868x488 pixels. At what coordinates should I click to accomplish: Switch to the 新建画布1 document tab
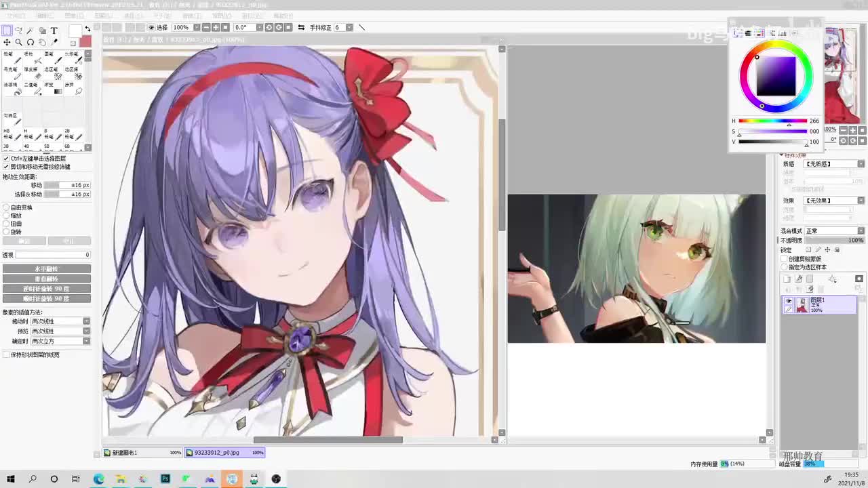(142, 453)
